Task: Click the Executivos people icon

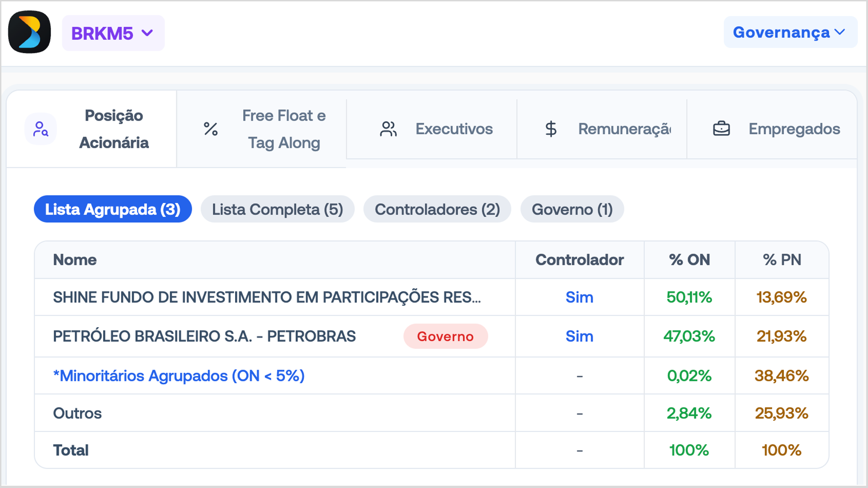Action: tap(388, 129)
